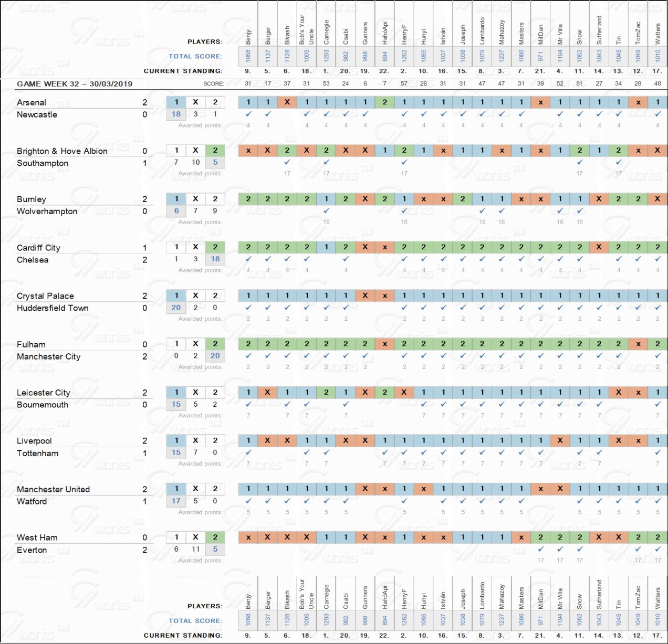The height and width of the screenshot is (644, 668).
Task: Click Csabi's checkmark in the Cardiff–Chelsea row
Action: click(x=346, y=259)
